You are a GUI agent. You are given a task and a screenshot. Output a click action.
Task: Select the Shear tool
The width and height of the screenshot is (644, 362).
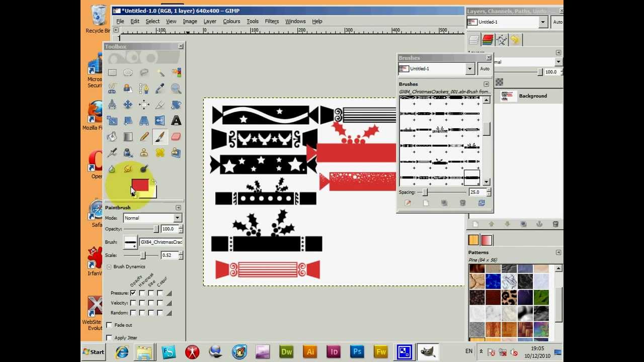tap(128, 121)
